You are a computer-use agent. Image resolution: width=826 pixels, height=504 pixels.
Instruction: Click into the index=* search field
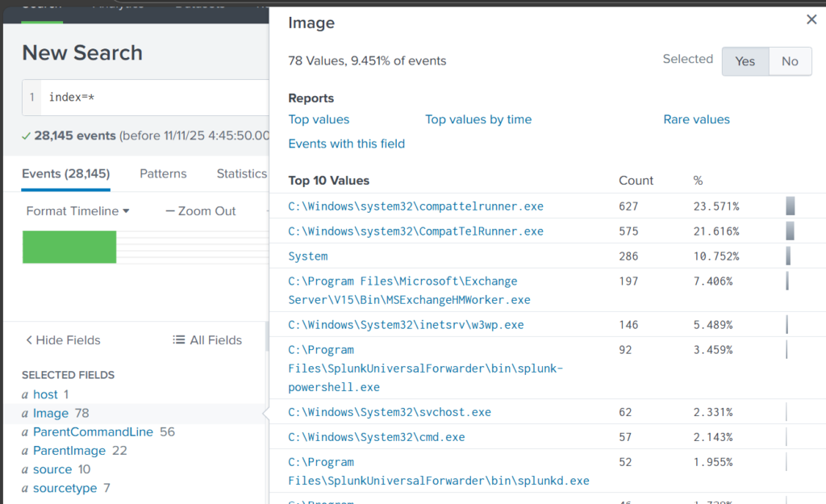point(153,98)
